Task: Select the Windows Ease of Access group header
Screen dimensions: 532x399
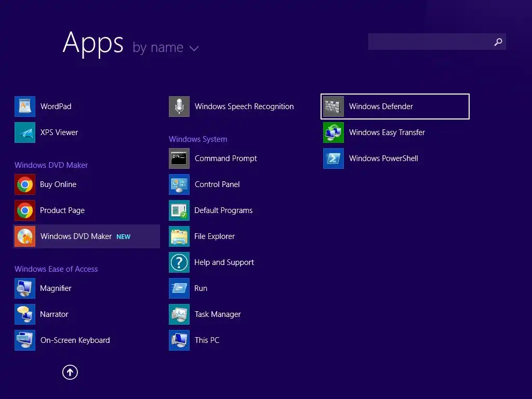Action: click(x=56, y=269)
